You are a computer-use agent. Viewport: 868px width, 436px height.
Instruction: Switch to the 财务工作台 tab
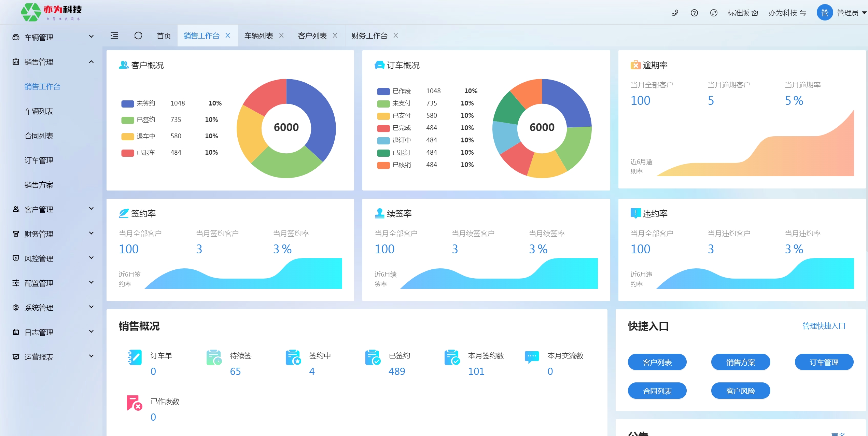click(x=369, y=36)
